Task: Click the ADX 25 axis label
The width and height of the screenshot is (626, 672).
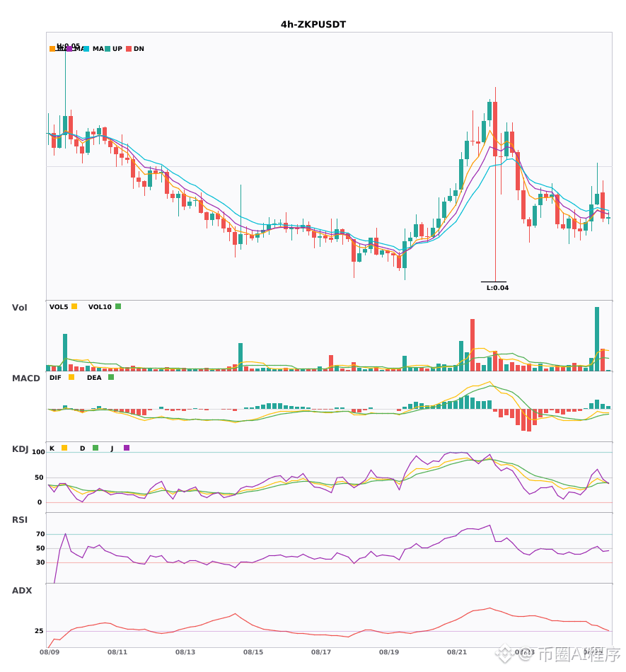Action: click(x=39, y=631)
